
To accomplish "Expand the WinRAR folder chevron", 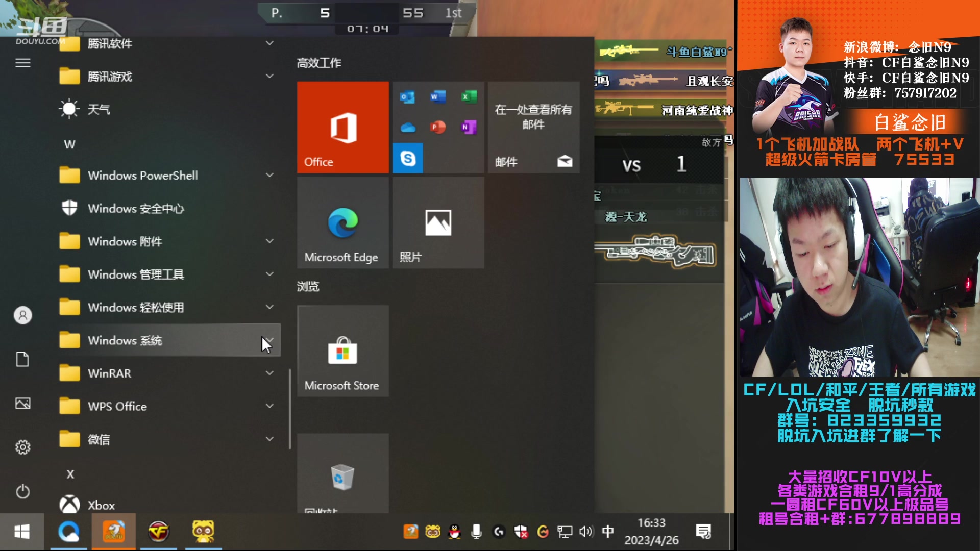I will [269, 373].
